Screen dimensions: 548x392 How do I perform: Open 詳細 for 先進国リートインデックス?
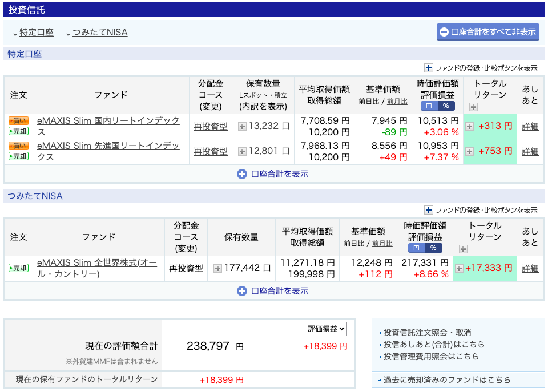point(530,151)
